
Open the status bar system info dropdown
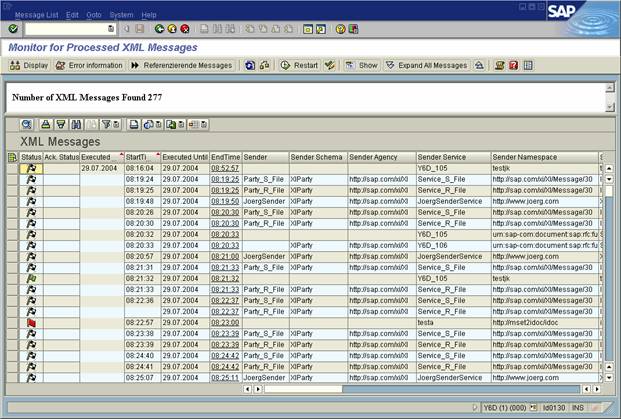click(x=533, y=407)
